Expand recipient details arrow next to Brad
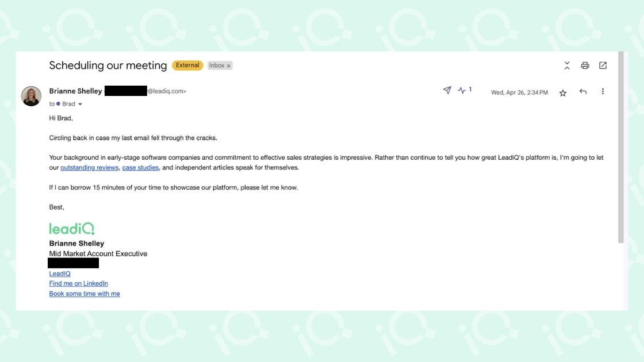 coord(80,104)
